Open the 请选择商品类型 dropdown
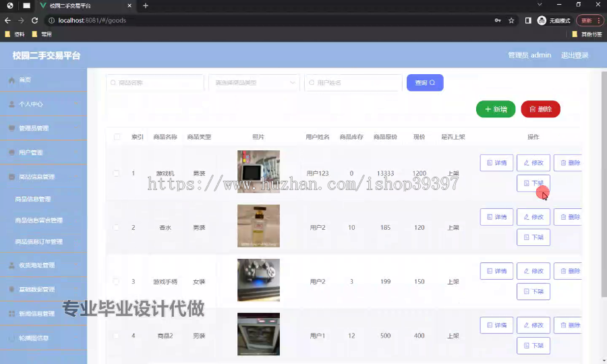607x364 pixels. point(254,83)
